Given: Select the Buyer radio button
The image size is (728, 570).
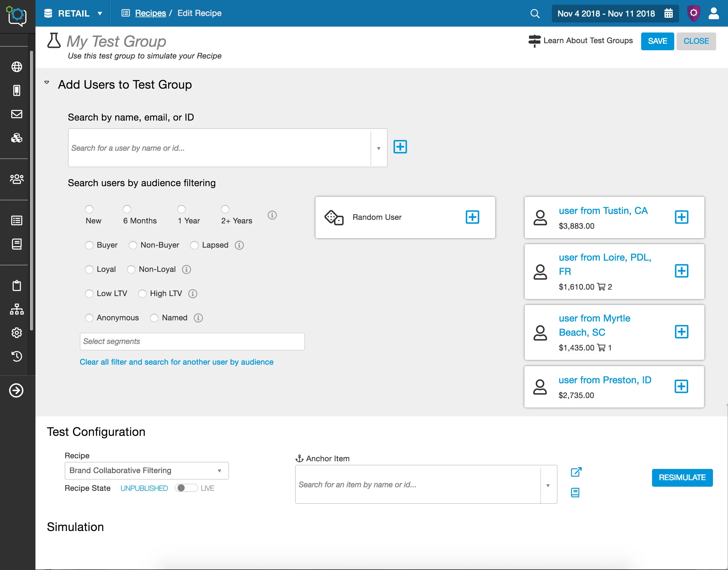Looking at the screenshot, I should 89,245.
